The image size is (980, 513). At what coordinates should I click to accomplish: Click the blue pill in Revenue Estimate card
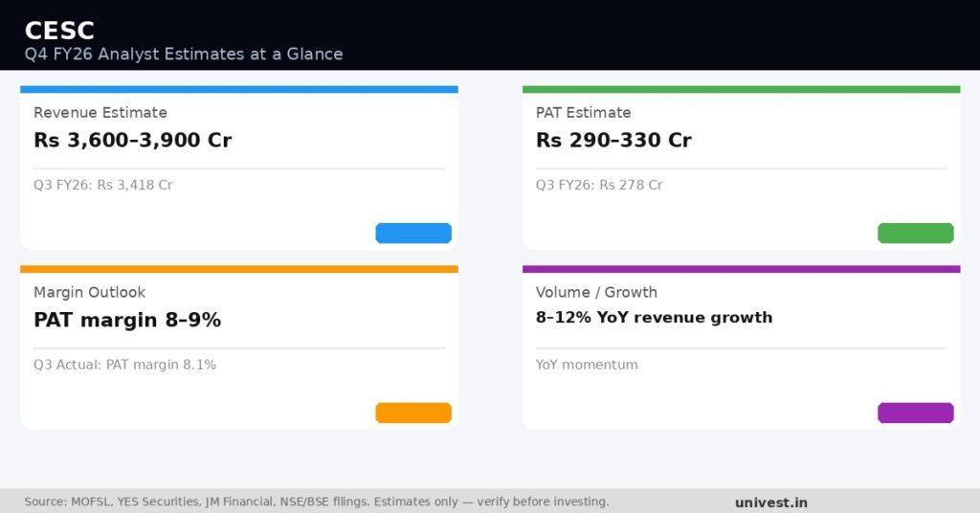tap(413, 234)
